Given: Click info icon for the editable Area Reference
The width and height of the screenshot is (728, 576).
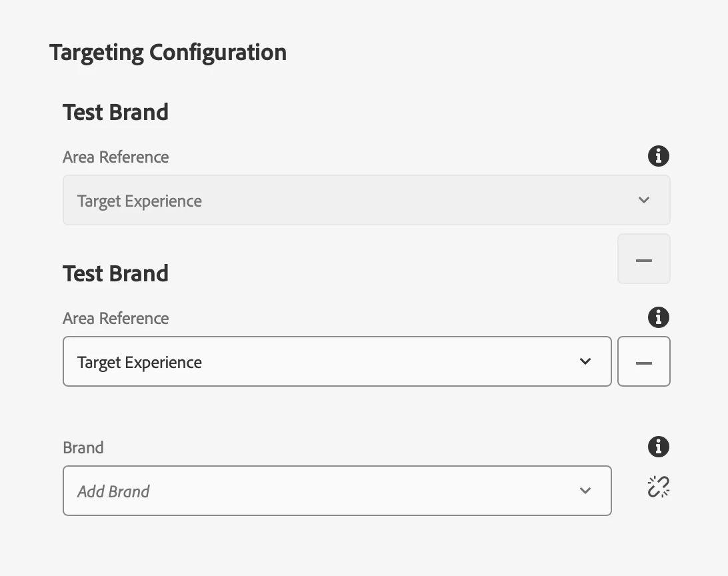Looking at the screenshot, I should coord(658,317).
